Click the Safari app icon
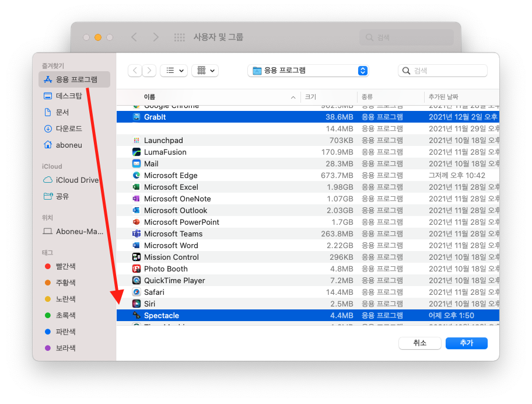The height and width of the screenshot is (404, 532). tap(136, 292)
